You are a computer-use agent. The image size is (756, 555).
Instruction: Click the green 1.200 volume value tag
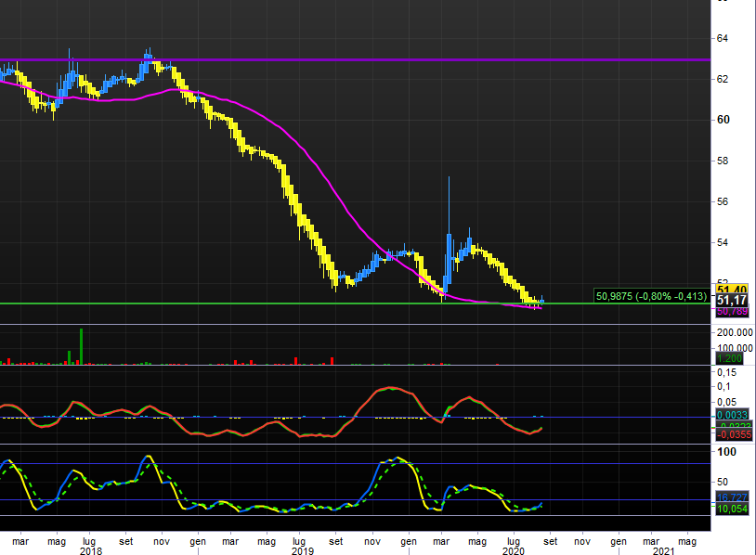[729, 358]
